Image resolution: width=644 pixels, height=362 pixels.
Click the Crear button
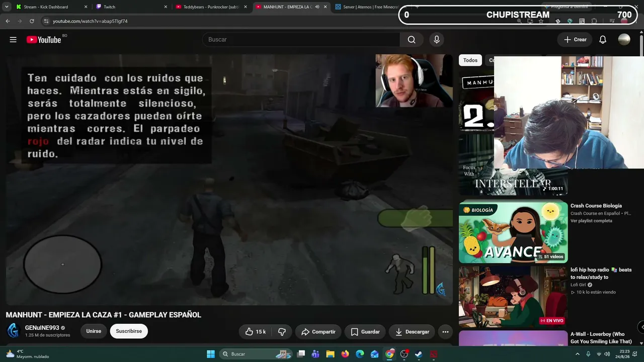click(x=575, y=40)
